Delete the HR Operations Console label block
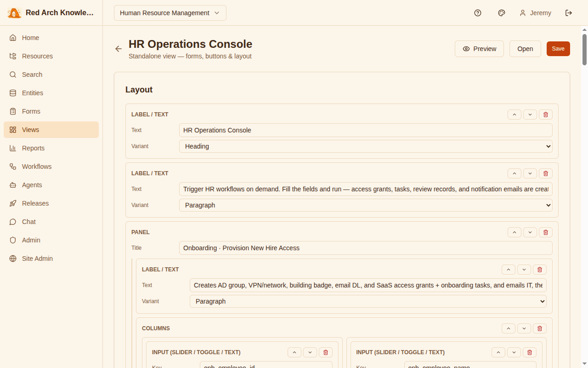 pos(546,115)
